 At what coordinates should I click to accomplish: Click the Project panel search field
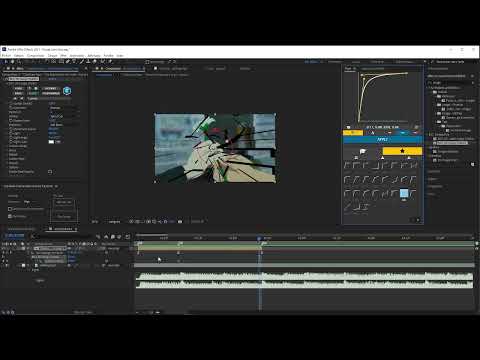coord(450,82)
